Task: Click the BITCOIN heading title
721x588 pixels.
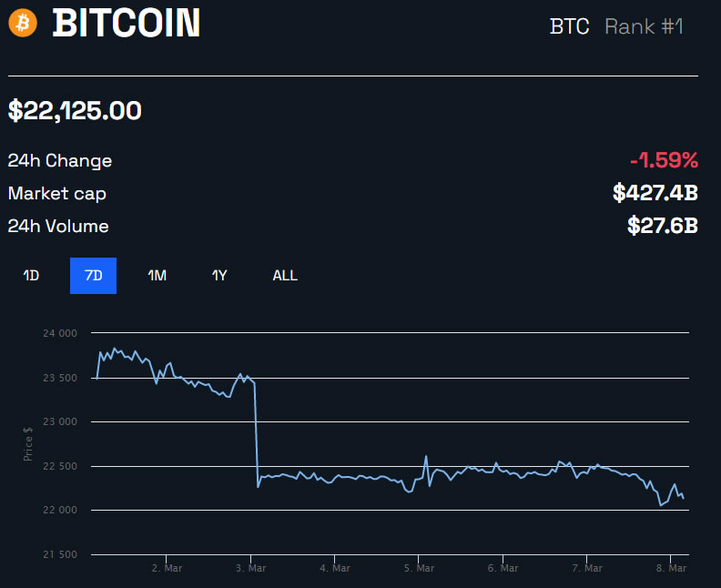Action: click(127, 24)
